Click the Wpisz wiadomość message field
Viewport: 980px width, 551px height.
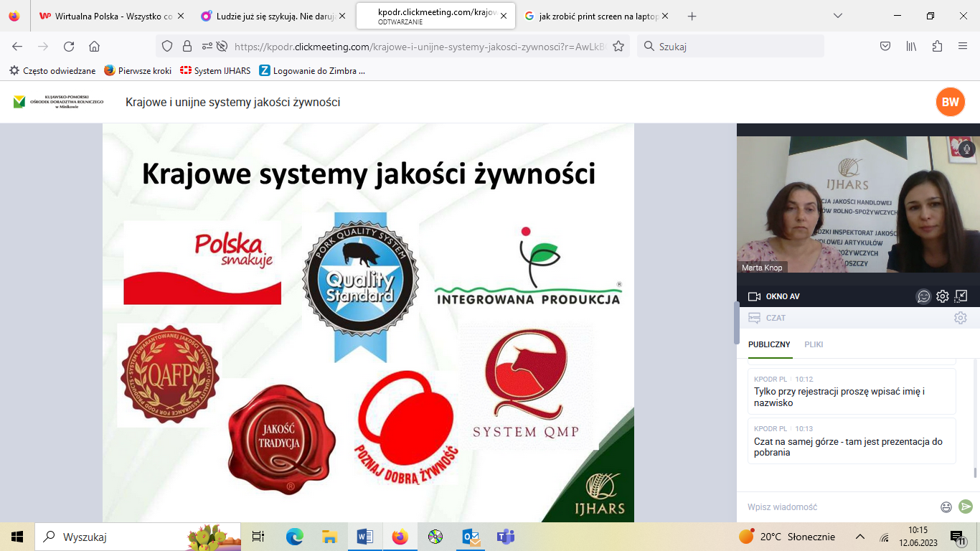point(839,507)
